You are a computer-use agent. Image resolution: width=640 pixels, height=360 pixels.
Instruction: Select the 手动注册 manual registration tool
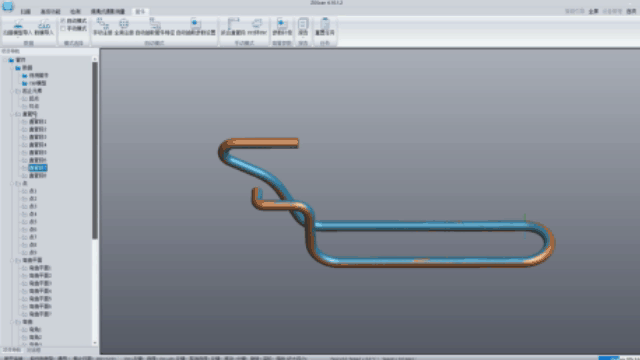[102, 26]
